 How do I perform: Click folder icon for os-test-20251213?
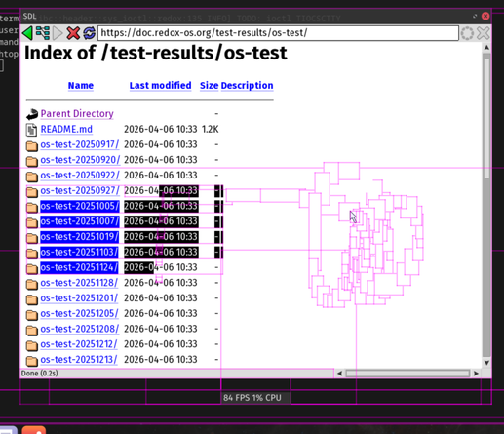pyautogui.click(x=32, y=361)
